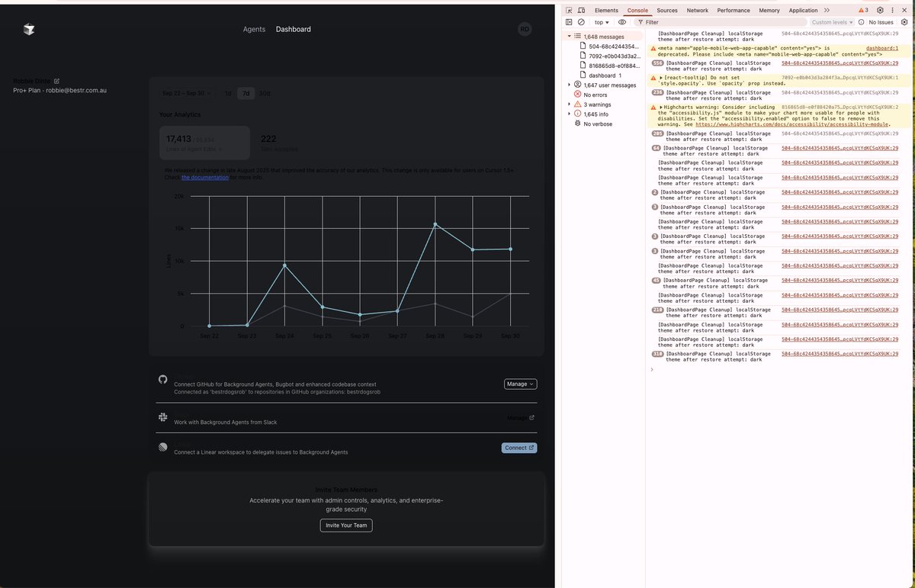Click the No Issues info icon
This screenshot has width=915, height=588.
click(862, 22)
